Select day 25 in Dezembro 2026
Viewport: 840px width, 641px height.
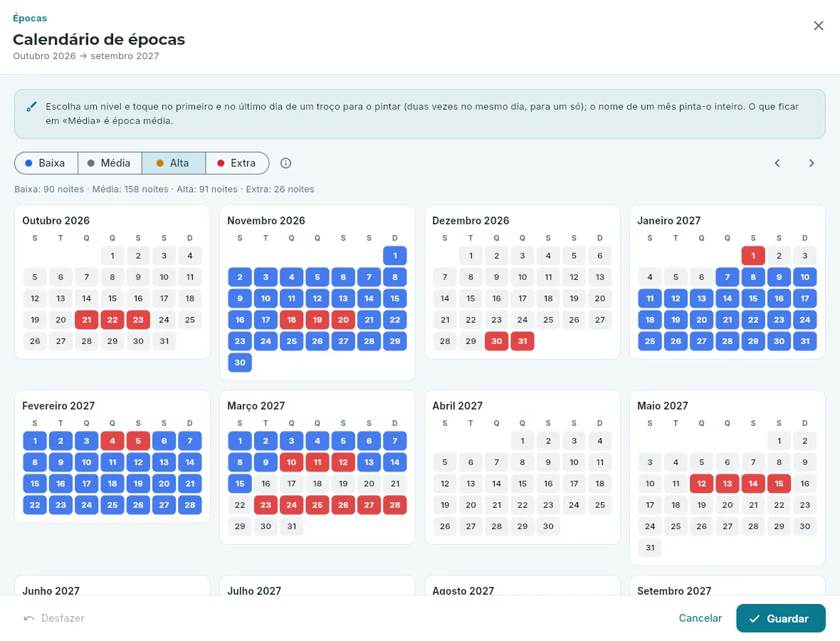548,320
